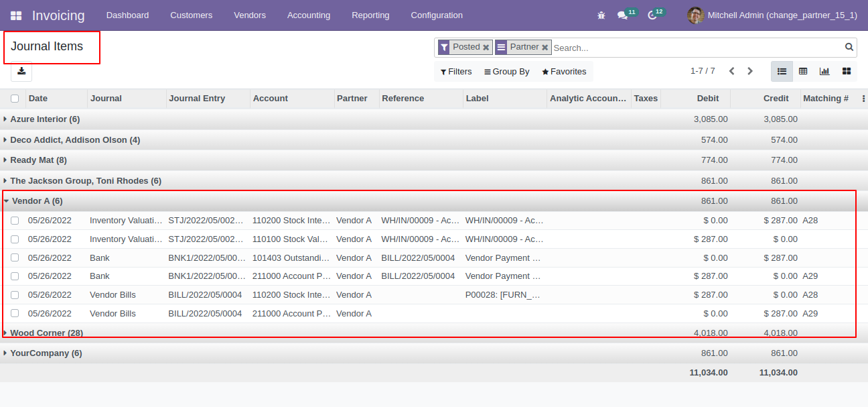Click the Taxes column header
868x407 pixels.
tap(646, 99)
